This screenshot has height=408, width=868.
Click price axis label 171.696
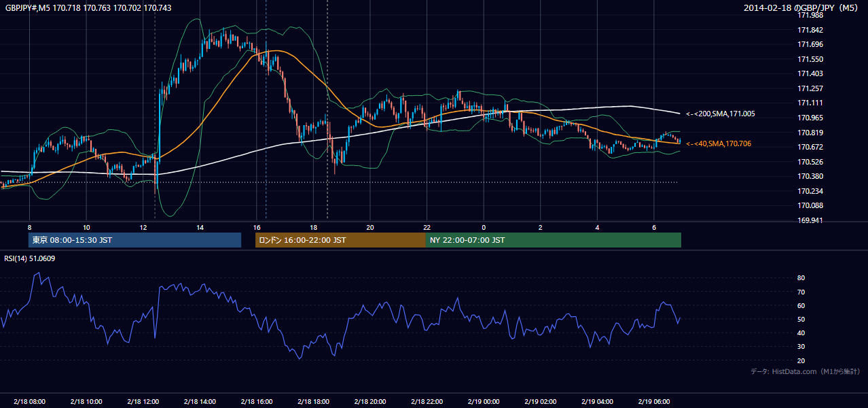click(x=810, y=45)
